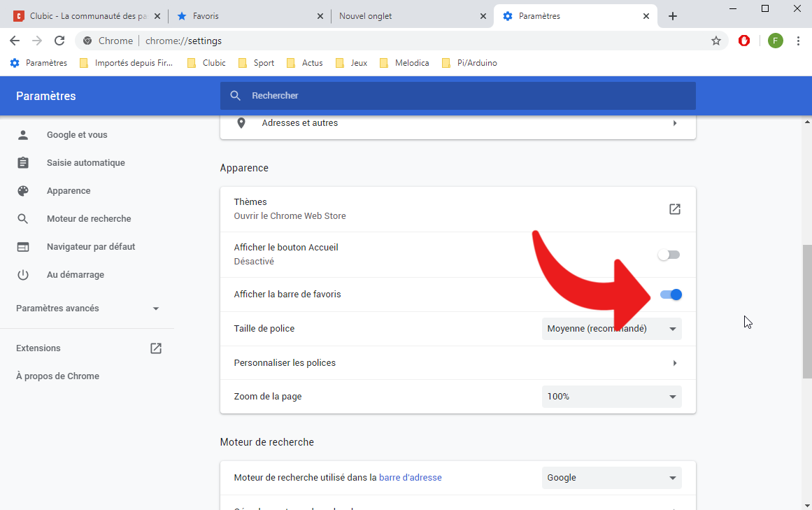Open Navigateur par défaut in the sidebar
Screen dimensions: 812x510
pos(91,246)
